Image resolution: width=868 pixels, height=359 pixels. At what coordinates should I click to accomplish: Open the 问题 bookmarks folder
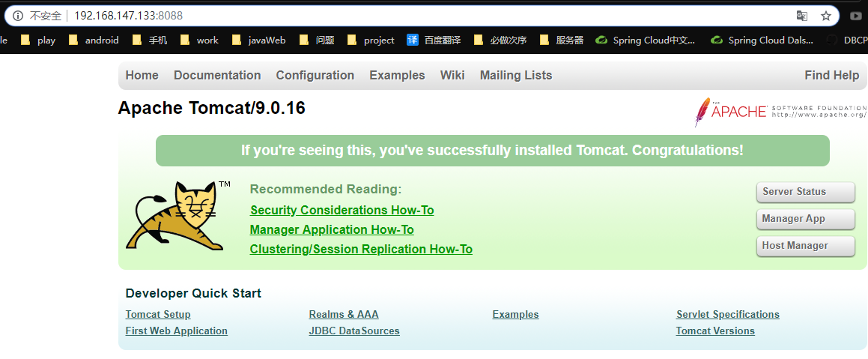[317, 40]
